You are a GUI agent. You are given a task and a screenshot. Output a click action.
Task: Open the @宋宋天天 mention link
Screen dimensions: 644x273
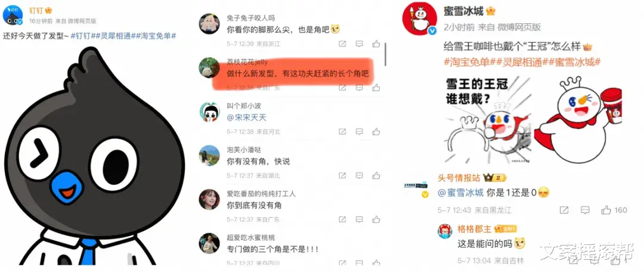coord(246,117)
